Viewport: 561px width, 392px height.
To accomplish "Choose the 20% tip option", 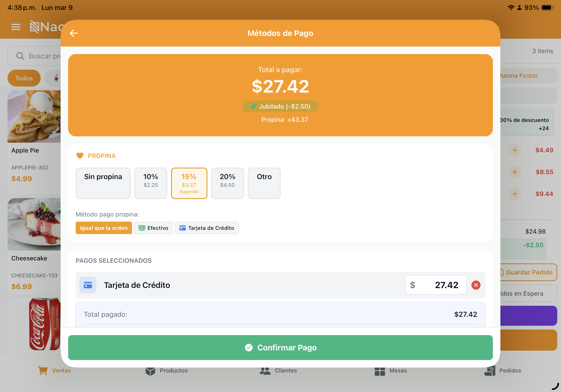I will click(x=227, y=183).
